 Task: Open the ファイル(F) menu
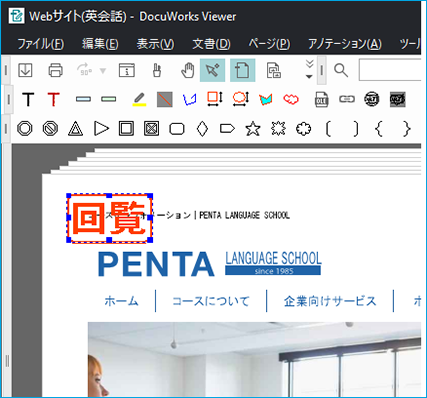click(x=41, y=44)
